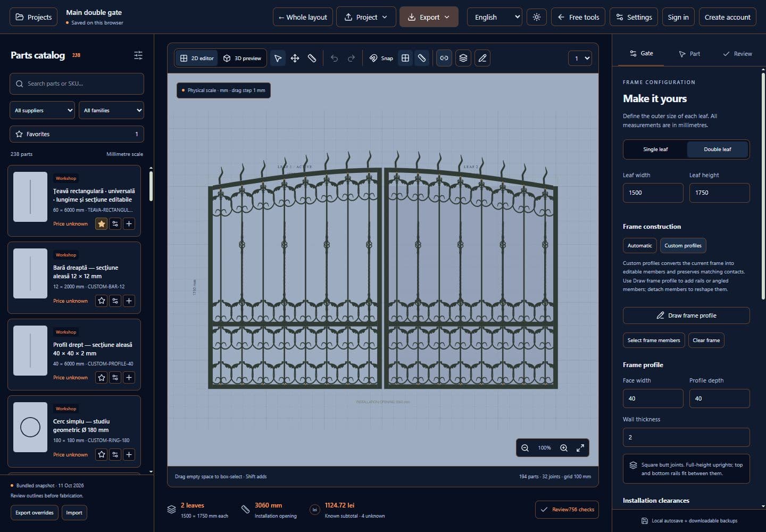Add Cerc simplu Ø 180 mm part

coord(129,454)
